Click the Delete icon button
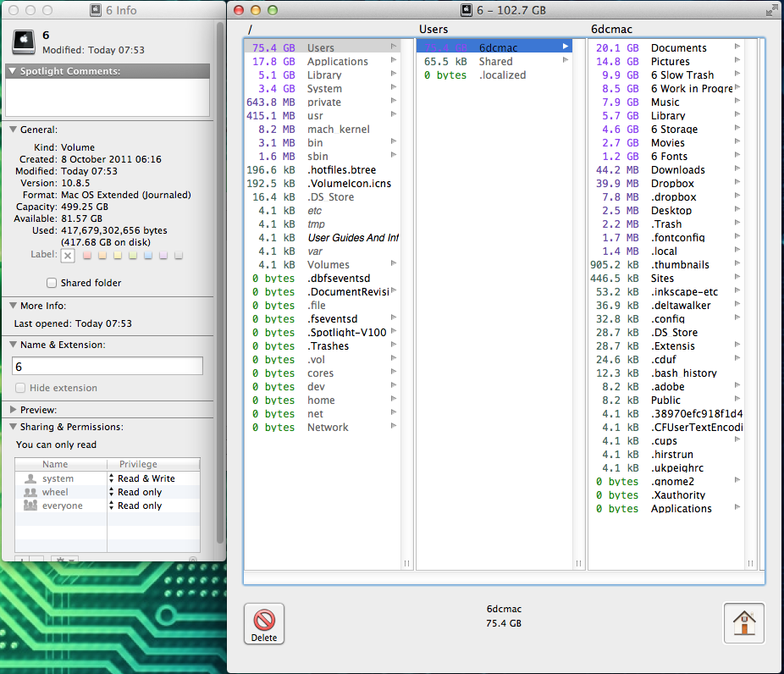Viewport: 784px width, 674px height. click(264, 624)
